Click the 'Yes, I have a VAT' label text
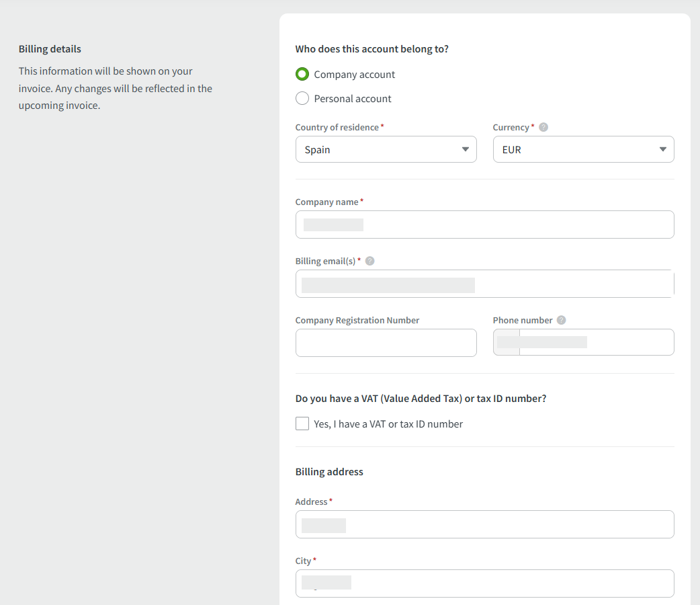Viewport: 700px width, 605px height. click(x=388, y=424)
